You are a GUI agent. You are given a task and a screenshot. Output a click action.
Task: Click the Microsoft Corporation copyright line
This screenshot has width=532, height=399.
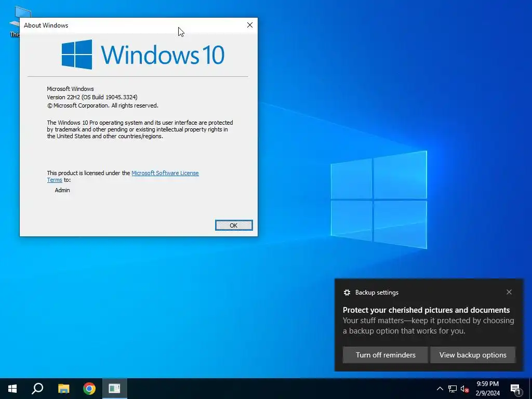pyautogui.click(x=102, y=105)
